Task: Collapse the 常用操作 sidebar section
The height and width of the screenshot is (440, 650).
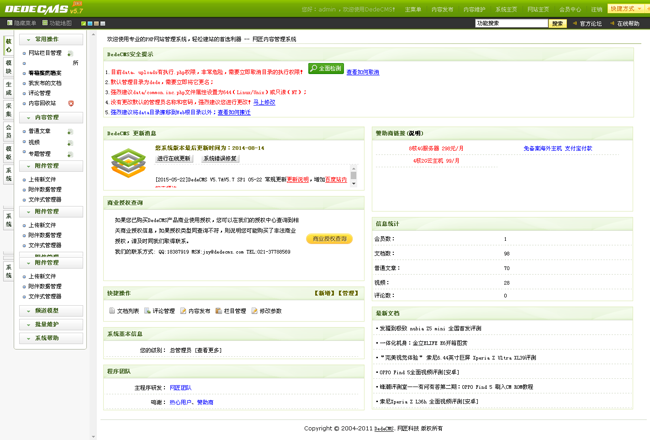Action: 51,39
